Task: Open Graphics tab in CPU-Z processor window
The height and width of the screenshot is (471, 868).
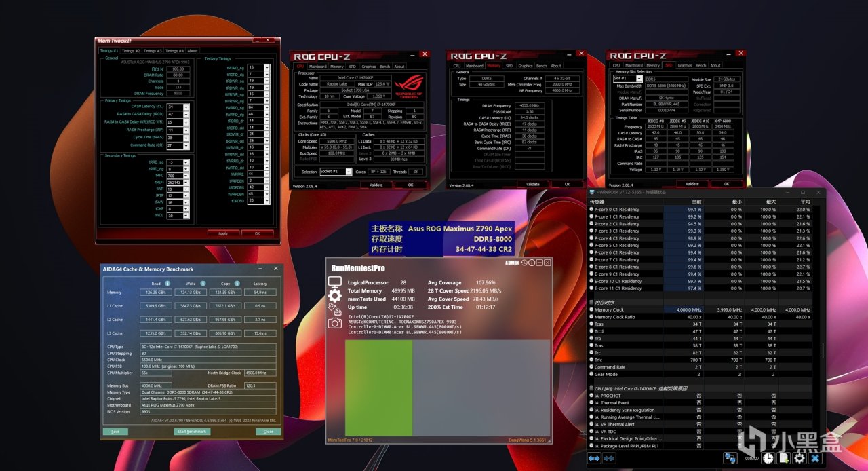Action: click(369, 67)
